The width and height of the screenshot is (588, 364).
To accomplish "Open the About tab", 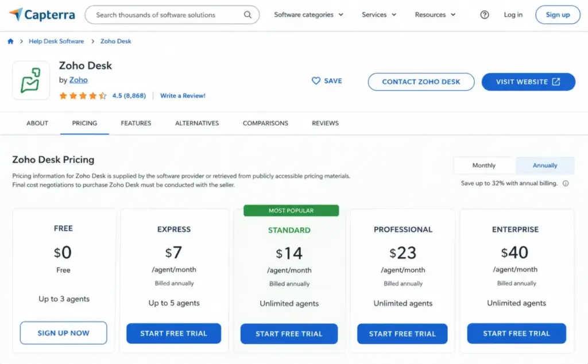I will [37, 123].
